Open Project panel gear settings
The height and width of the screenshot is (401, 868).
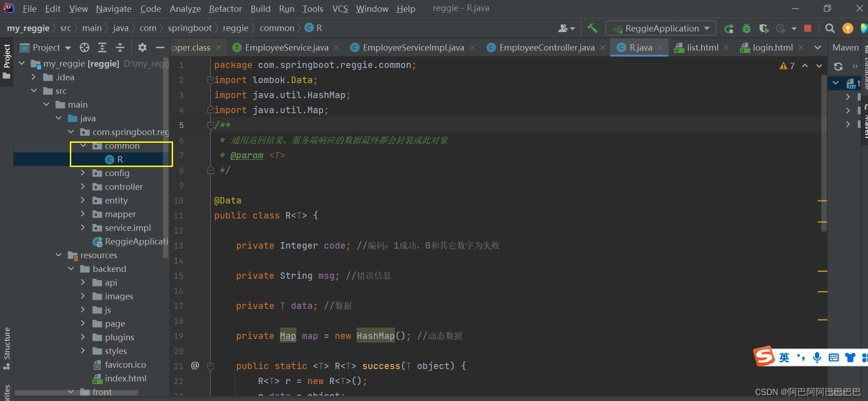(x=142, y=47)
